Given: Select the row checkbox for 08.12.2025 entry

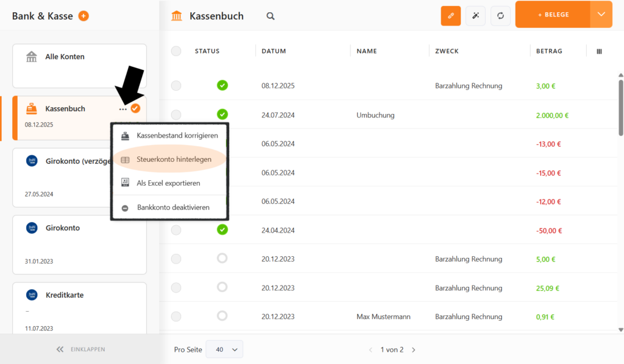Looking at the screenshot, I should click(x=176, y=86).
